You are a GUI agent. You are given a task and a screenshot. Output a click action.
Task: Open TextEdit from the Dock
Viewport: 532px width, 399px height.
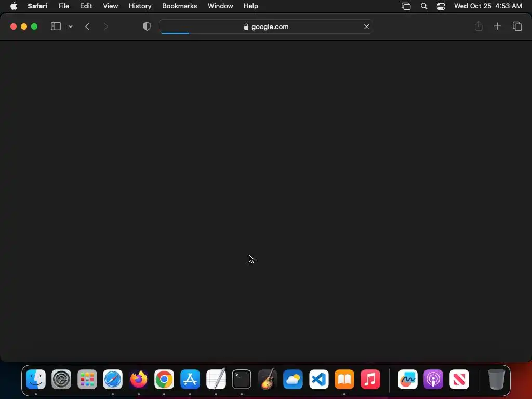216,379
